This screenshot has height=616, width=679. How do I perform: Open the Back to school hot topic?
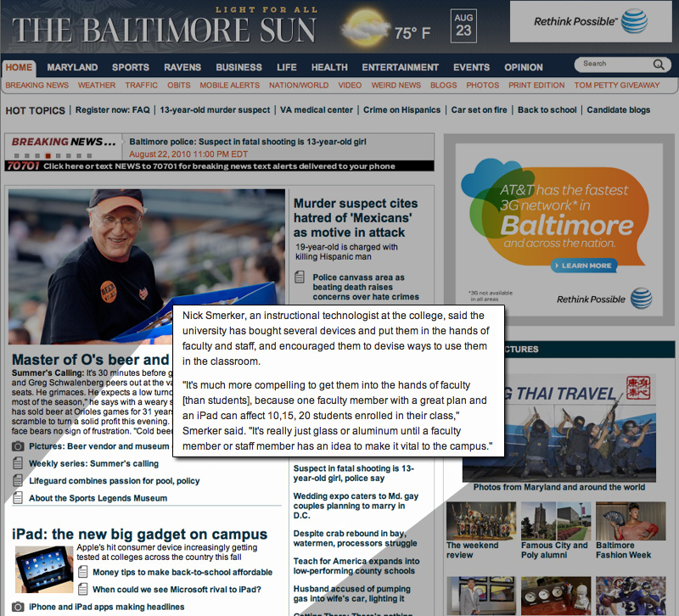(x=547, y=110)
